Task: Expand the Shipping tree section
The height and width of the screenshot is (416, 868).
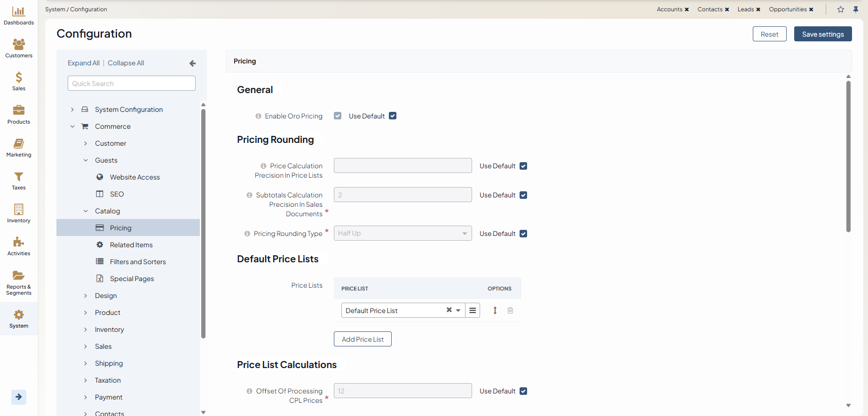Action: 86,363
